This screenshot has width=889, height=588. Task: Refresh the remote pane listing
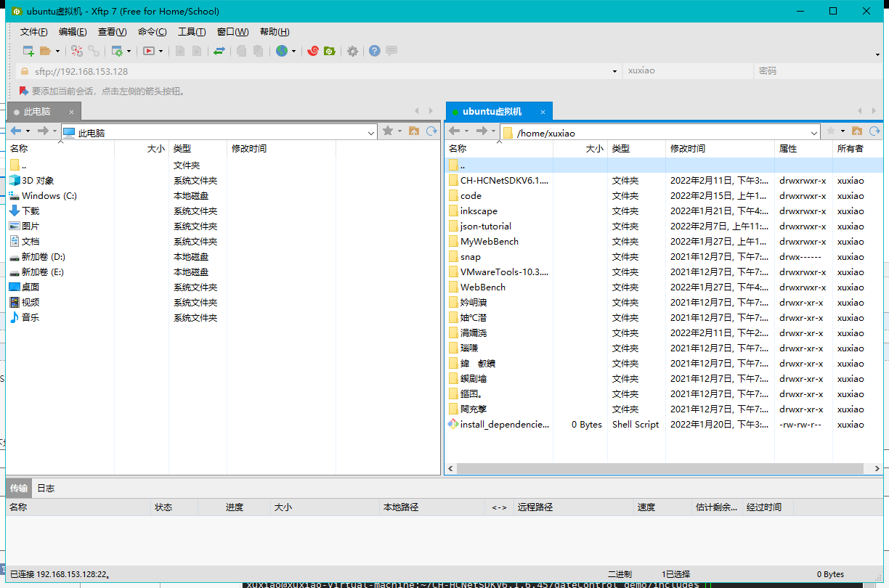[874, 131]
